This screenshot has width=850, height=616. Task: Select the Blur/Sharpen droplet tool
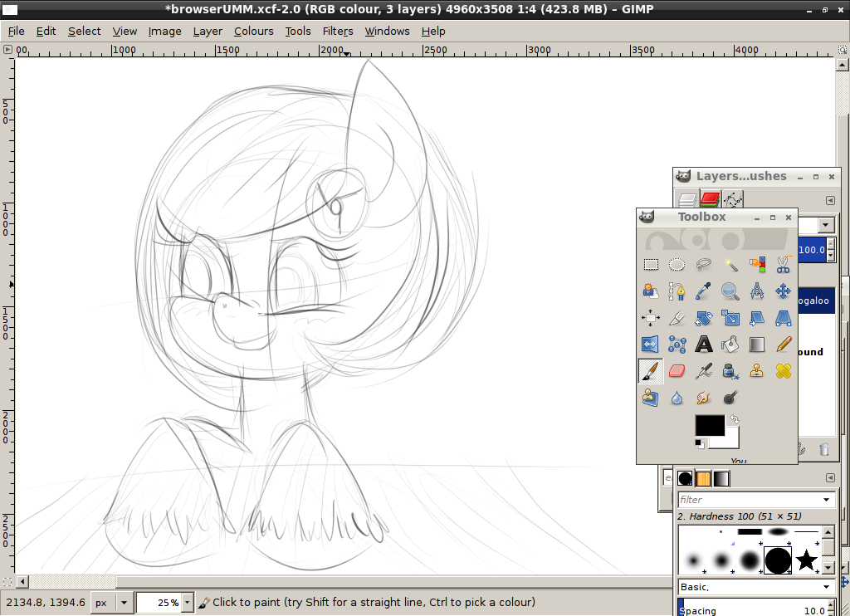tap(677, 398)
